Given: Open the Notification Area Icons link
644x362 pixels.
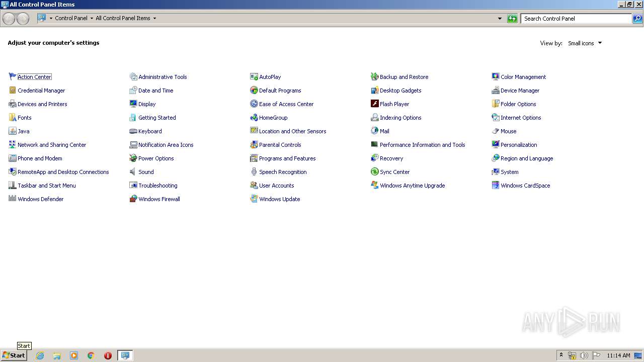Looking at the screenshot, I should (166, 145).
